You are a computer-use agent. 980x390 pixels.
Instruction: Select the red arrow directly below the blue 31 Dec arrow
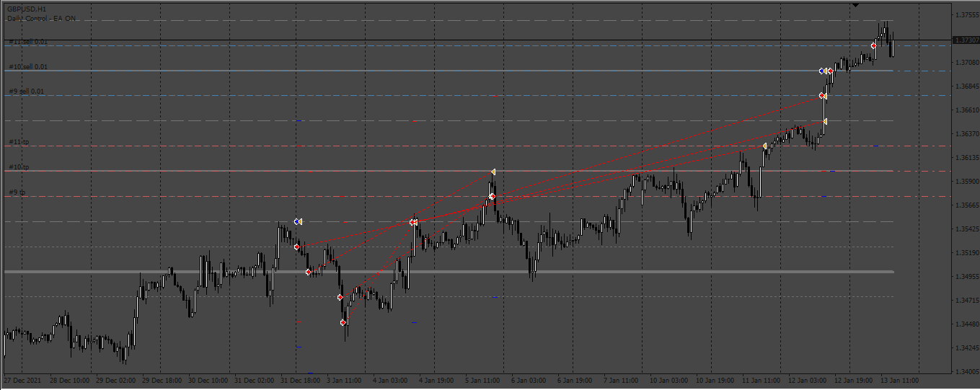coord(296,247)
